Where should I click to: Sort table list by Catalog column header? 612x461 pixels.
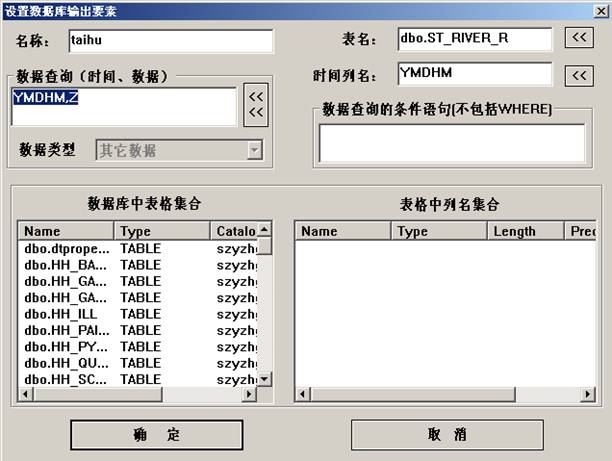tap(234, 231)
